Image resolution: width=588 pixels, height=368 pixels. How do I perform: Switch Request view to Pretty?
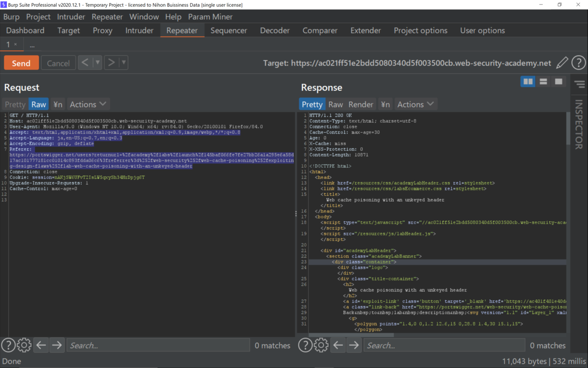(x=15, y=104)
